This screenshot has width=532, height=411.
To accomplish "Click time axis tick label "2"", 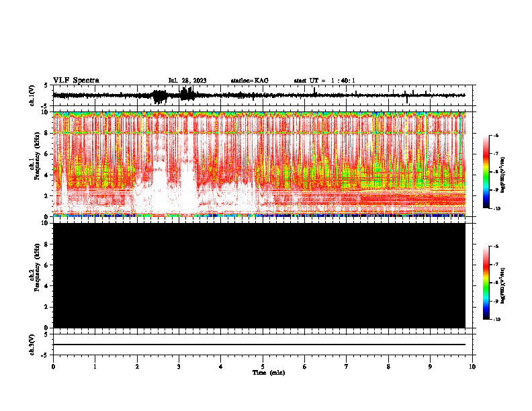I will [137, 367].
